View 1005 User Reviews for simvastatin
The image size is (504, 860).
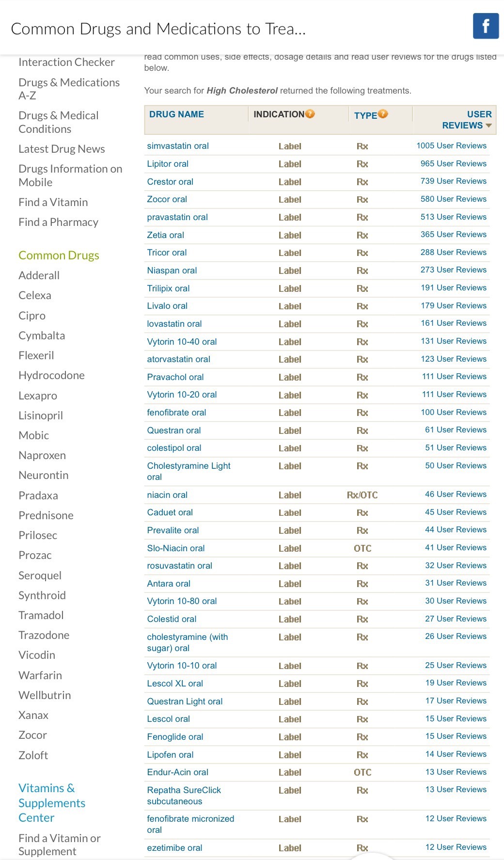(451, 146)
